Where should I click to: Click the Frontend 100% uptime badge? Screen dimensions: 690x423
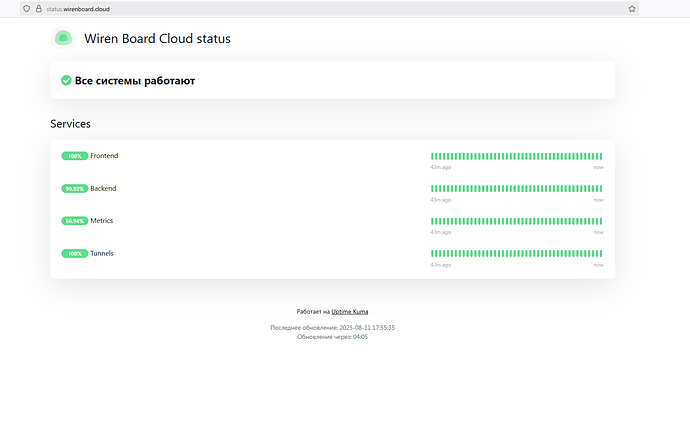[x=75, y=156]
